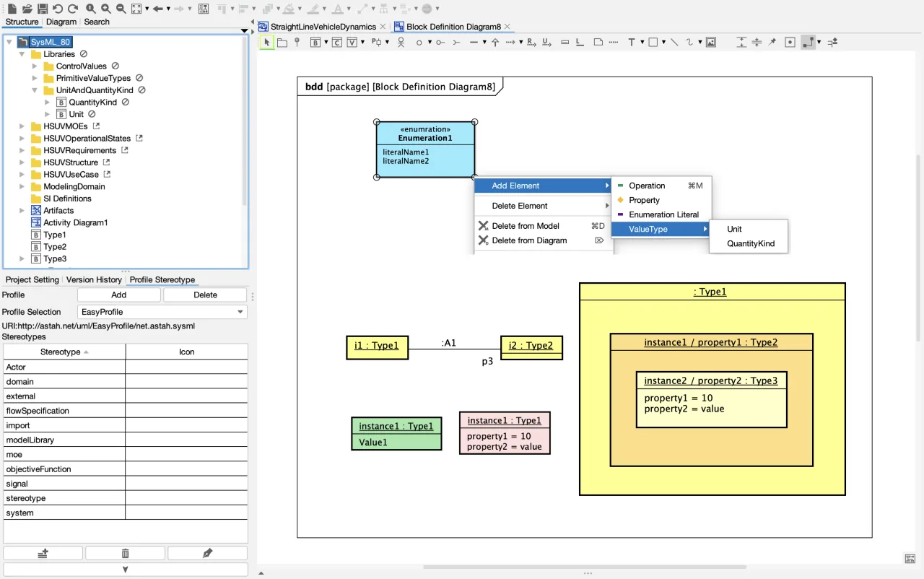924x579 pixels.
Task: Select the Image insert tool
Action: (711, 43)
